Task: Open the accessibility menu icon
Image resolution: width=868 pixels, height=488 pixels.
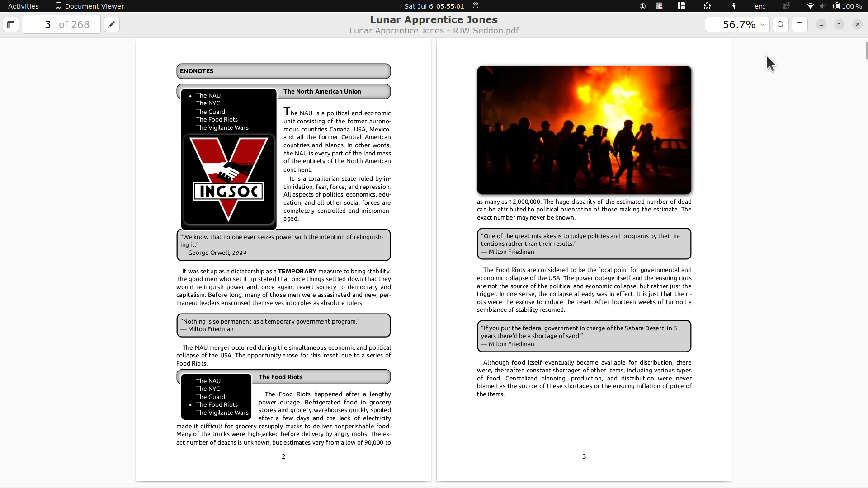Action: tap(734, 6)
